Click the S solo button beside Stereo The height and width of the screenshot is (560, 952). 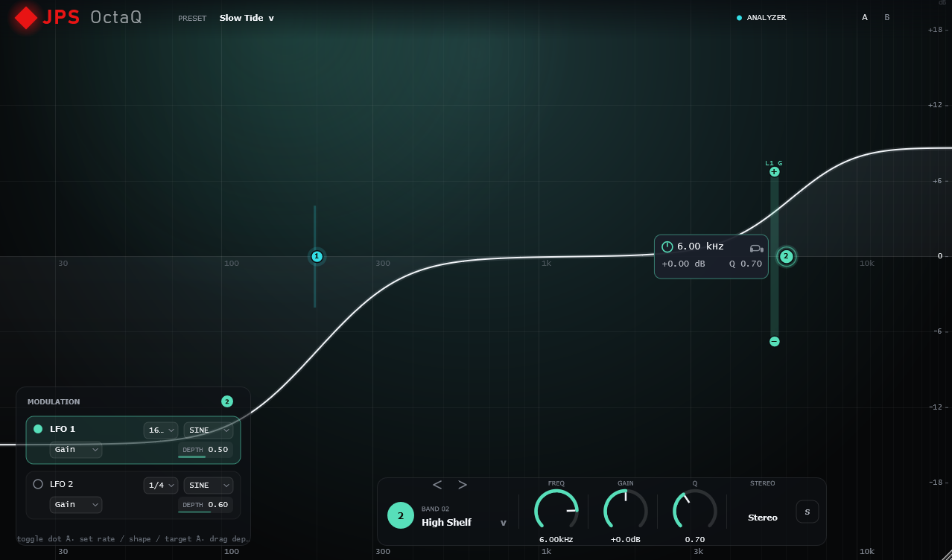(807, 512)
